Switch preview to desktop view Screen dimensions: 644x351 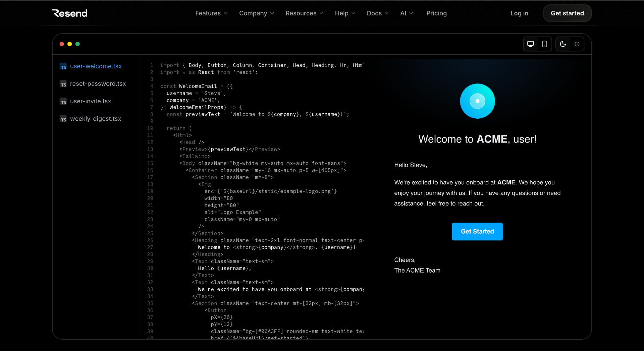530,44
